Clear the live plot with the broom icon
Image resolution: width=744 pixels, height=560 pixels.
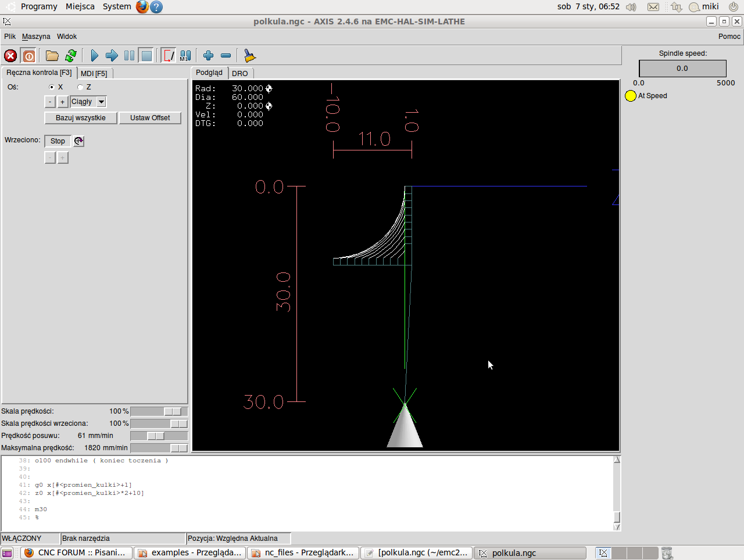coord(249,56)
